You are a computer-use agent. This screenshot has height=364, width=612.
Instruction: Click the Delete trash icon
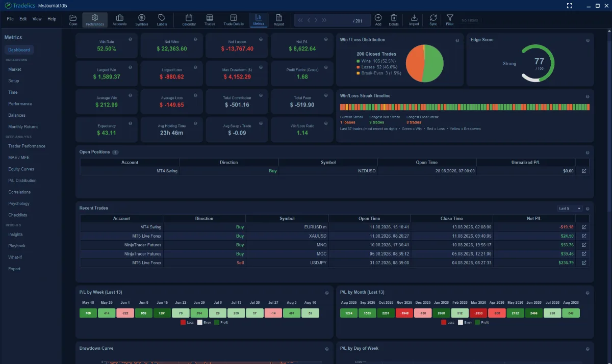394,20
